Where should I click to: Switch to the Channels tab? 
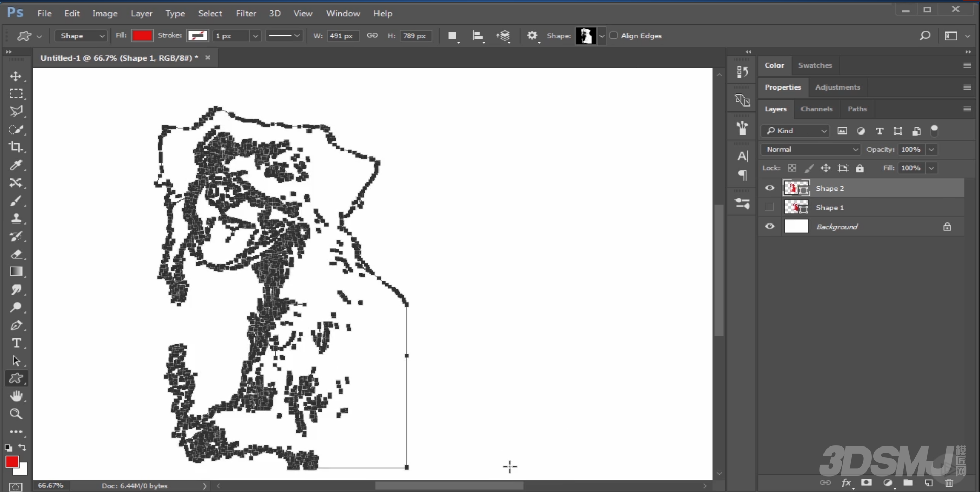[816, 109]
